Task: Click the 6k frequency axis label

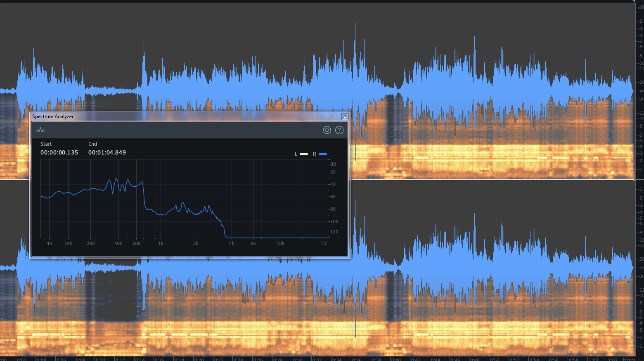Action: 253,243
